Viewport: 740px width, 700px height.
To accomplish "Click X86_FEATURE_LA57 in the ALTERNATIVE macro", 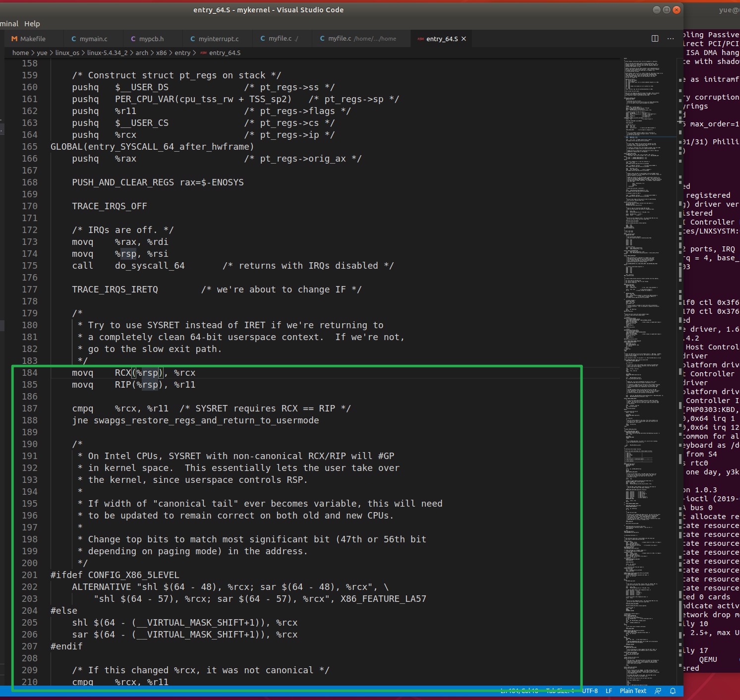I will click(383, 599).
